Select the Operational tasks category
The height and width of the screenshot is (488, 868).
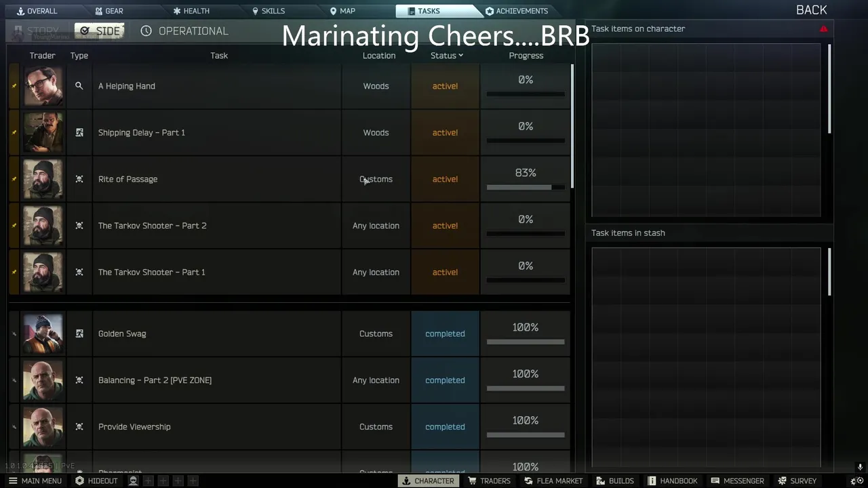tap(184, 31)
